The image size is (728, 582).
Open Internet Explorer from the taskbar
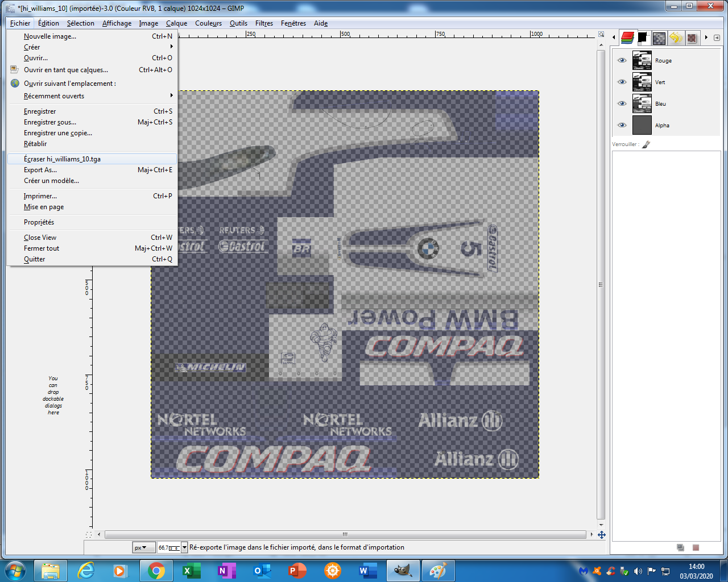point(86,571)
